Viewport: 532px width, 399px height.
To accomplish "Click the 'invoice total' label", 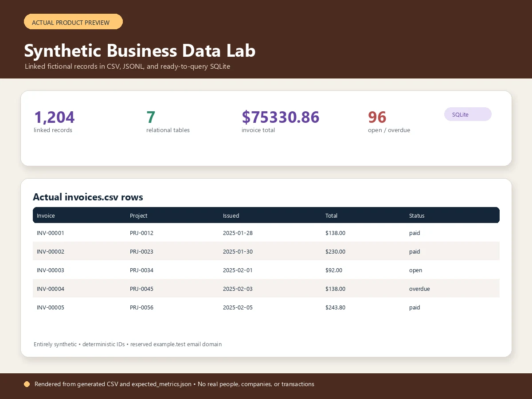I will [258, 130].
